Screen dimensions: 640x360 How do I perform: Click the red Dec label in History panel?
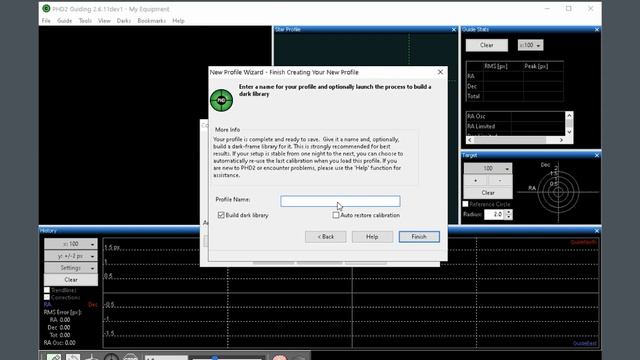pos(93,305)
